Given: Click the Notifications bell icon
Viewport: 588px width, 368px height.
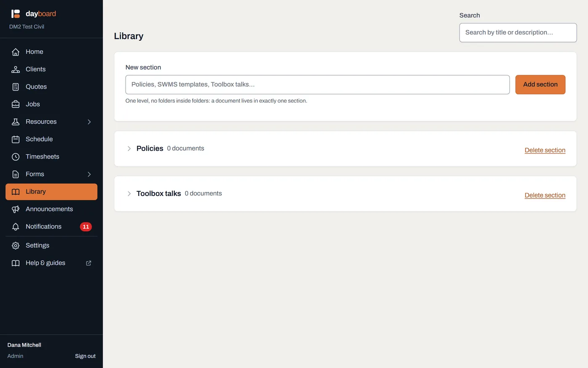Looking at the screenshot, I should (x=16, y=227).
